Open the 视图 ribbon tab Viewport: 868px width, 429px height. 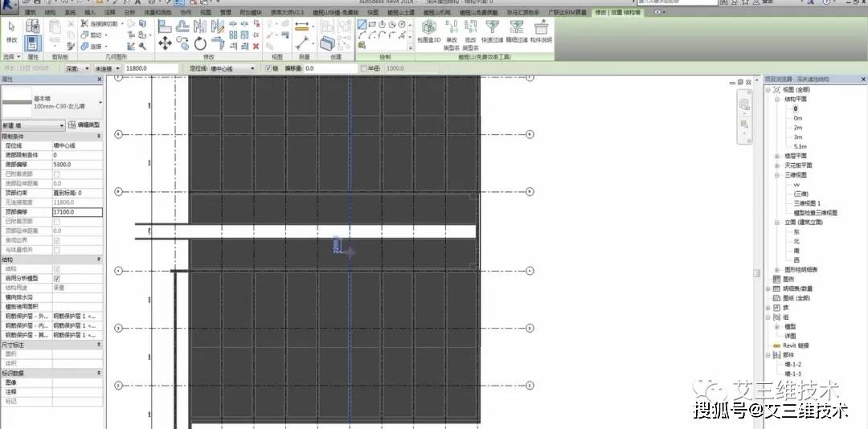[206, 12]
